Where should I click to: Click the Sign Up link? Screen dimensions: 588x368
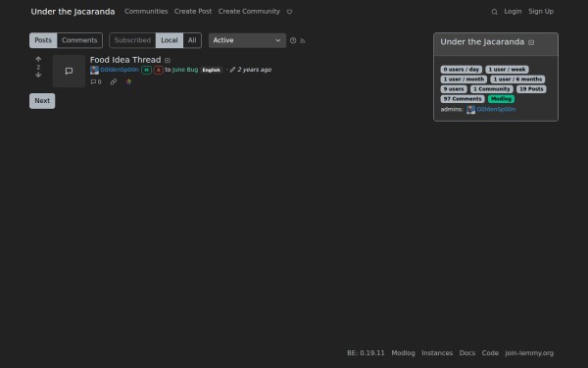click(x=541, y=11)
